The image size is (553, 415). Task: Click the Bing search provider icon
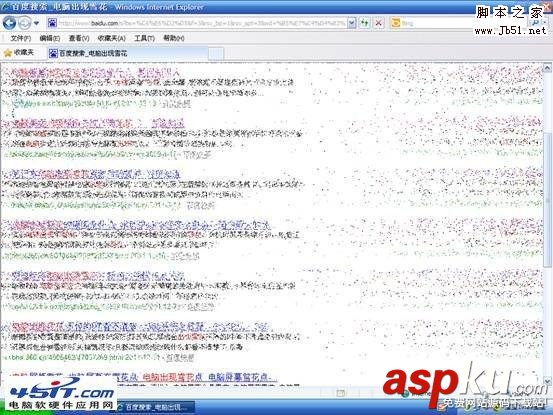pyautogui.click(x=396, y=23)
